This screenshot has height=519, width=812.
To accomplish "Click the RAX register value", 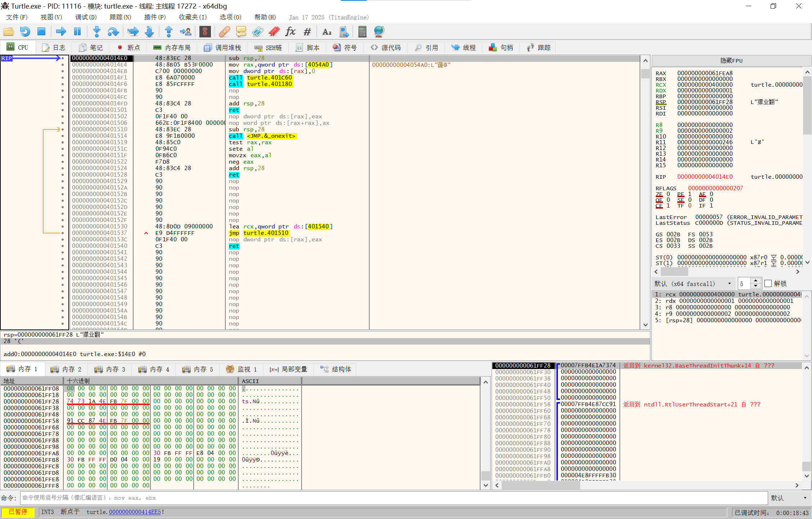I will 705,73.
